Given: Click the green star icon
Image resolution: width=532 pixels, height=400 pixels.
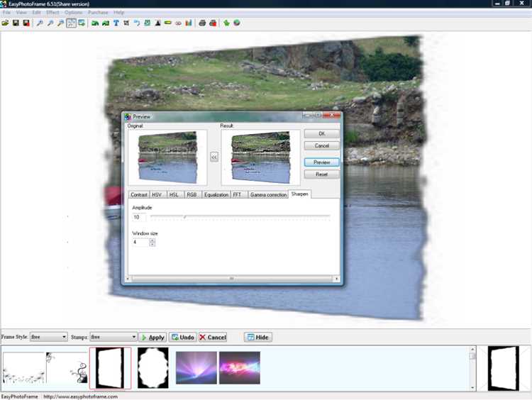Looking at the screenshot, I should [226, 23].
